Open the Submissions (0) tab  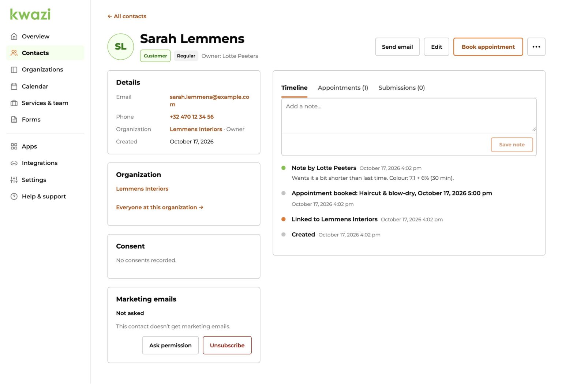pyautogui.click(x=401, y=88)
